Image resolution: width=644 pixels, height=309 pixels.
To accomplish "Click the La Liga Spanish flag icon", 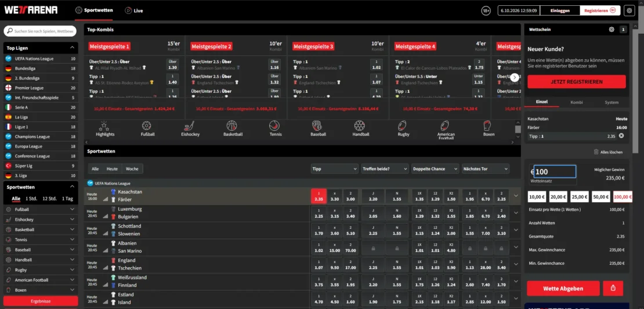I will (x=8, y=117).
